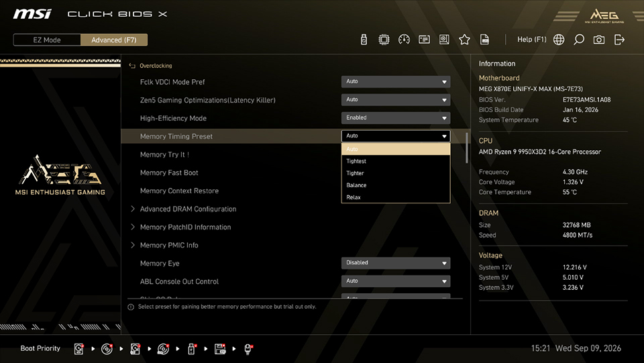Choose the highlighted Auto option in open list

(396, 149)
